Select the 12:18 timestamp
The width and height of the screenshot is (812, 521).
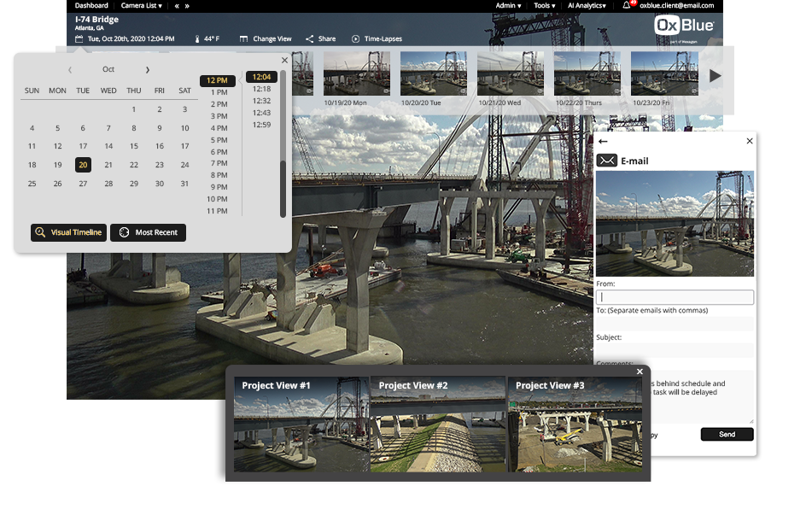(261, 89)
